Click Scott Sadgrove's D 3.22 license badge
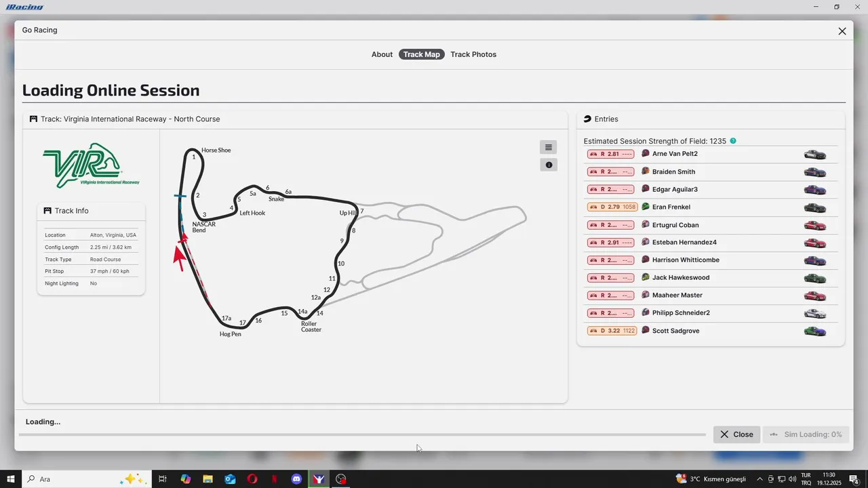 pos(612,331)
